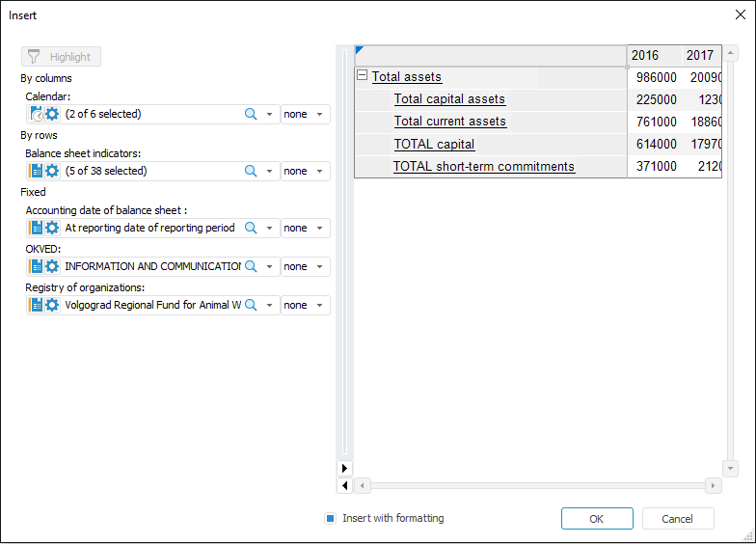This screenshot has width=756, height=544.
Task: Click the Calendar search magnifier icon
Action: point(251,114)
